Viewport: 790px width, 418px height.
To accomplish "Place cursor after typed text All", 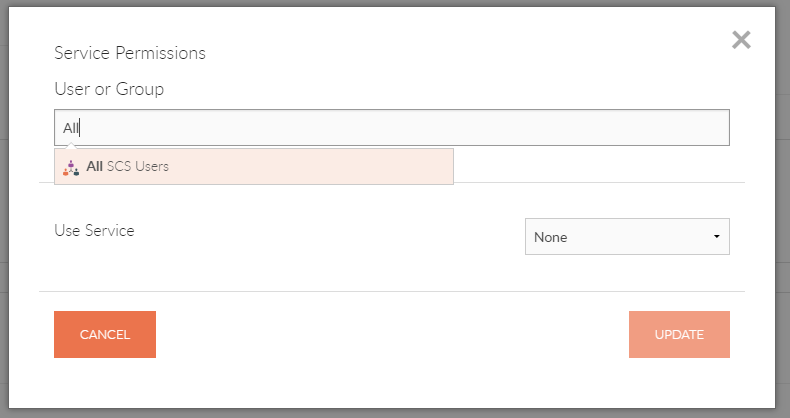I will pos(80,128).
